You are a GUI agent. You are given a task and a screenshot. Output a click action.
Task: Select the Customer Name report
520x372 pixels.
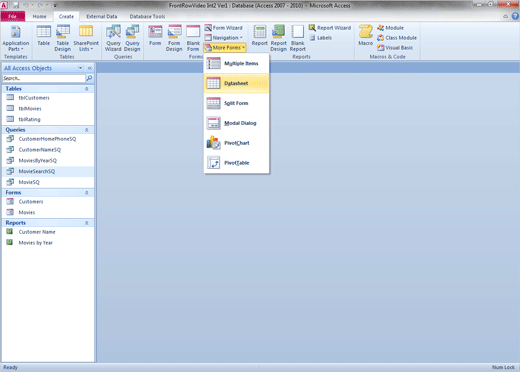[x=48, y=232]
